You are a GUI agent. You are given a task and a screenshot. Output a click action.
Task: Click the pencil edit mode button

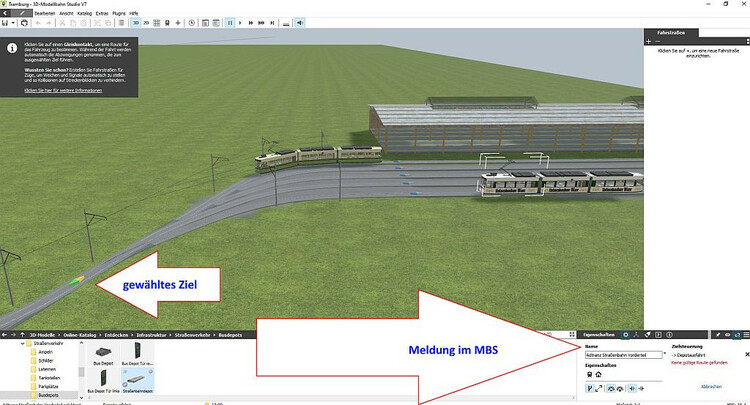coord(22,13)
